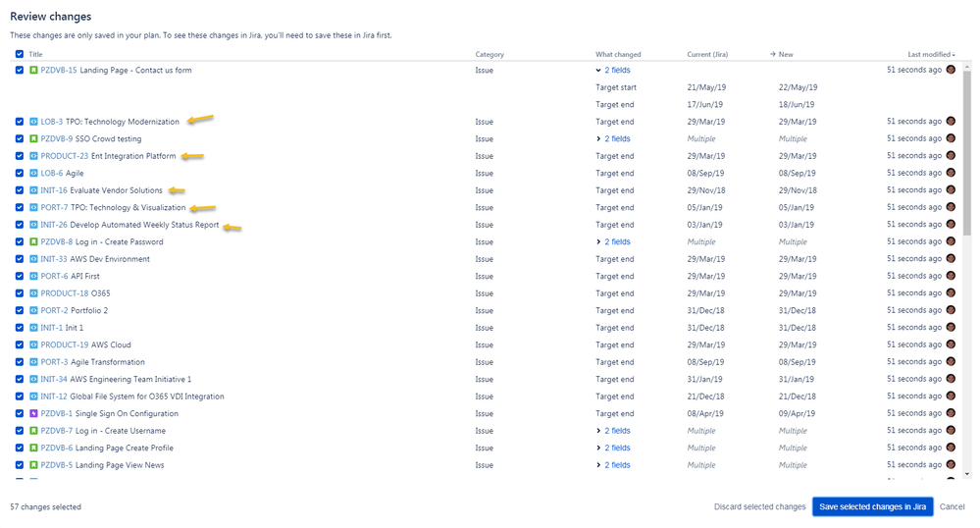Expand 2 fields for PZDVB-7 Create Username
Viewport: 980px width, 528px height.
[x=613, y=431]
